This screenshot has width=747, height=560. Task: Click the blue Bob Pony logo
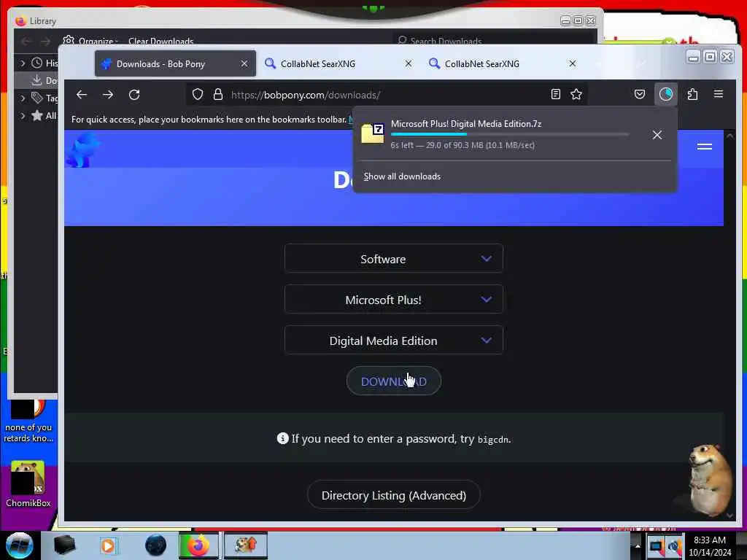[x=84, y=149]
